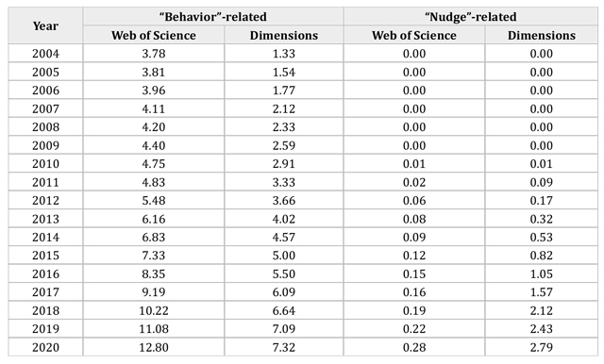Click the cell with value 0.28
The image size is (604, 364).
[414, 347]
